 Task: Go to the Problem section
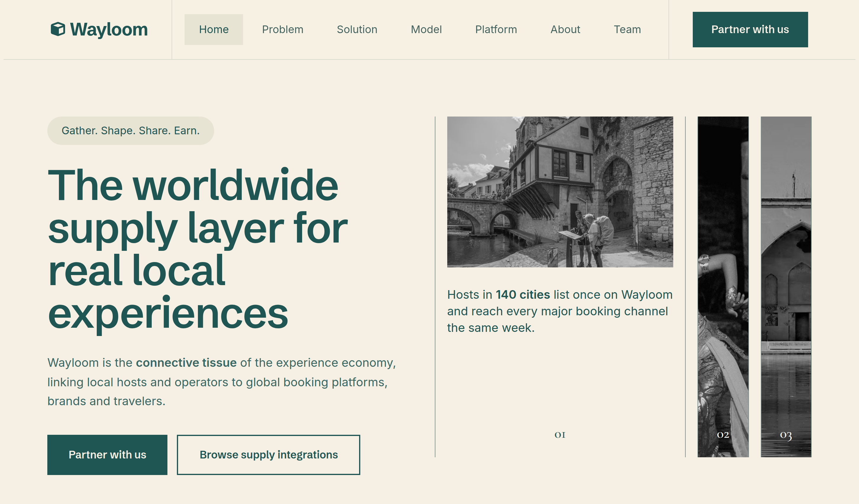(282, 30)
